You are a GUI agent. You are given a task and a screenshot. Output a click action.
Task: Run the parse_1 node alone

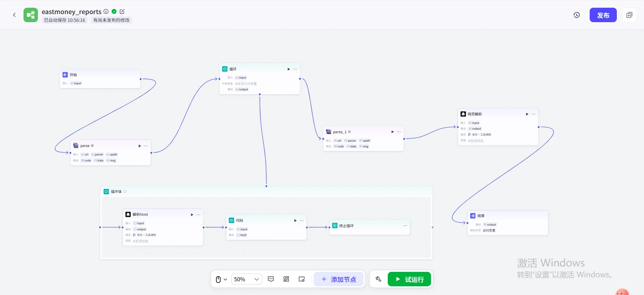pos(392,132)
